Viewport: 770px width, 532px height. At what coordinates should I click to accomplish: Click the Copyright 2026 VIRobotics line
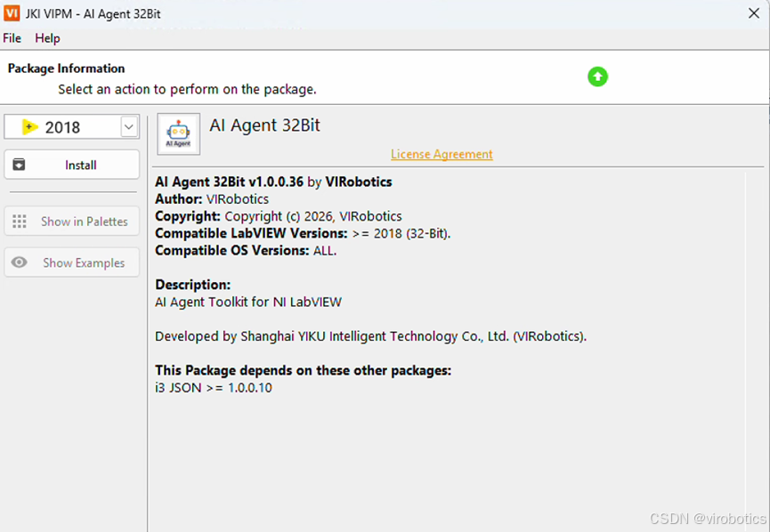coord(279,216)
